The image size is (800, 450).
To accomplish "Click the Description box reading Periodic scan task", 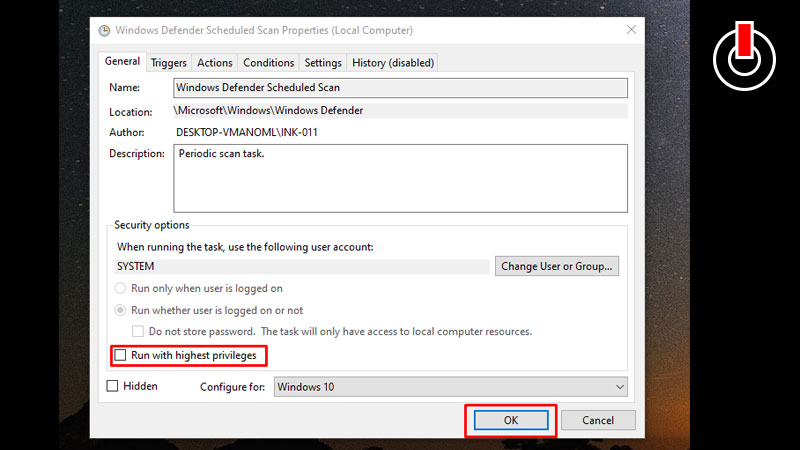I will [401, 178].
